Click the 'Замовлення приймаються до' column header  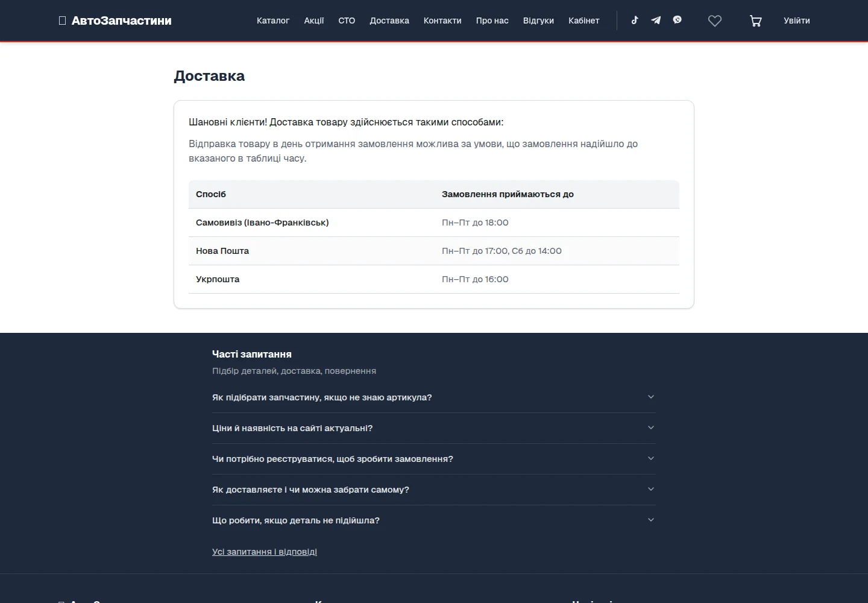pos(557,194)
